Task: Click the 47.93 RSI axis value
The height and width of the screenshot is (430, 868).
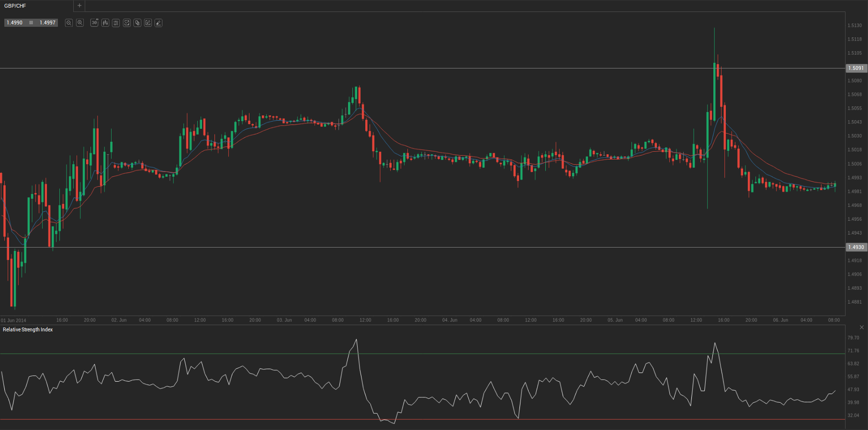Action: pos(853,389)
